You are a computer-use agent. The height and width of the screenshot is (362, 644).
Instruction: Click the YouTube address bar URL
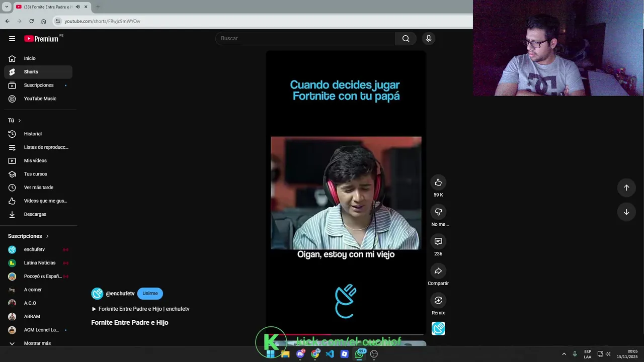(x=102, y=21)
